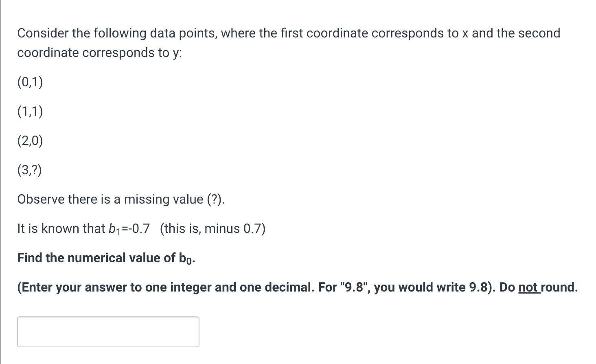The height and width of the screenshot is (364, 596).
Task: Click inside the empty answer box
Action: [108, 331]
